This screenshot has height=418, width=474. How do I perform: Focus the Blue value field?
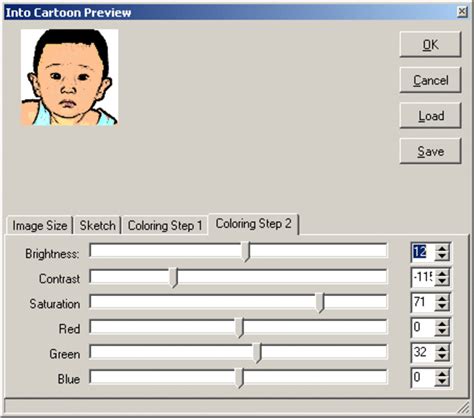click(423, 378)
